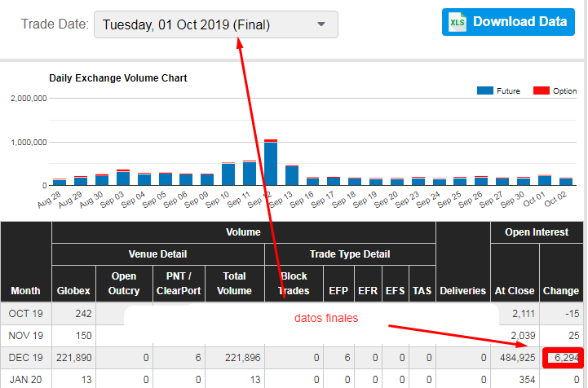This screenshot has height=388, width=588.
Task: Toggle the red Option legend swatch
Action: pos(541,91)
